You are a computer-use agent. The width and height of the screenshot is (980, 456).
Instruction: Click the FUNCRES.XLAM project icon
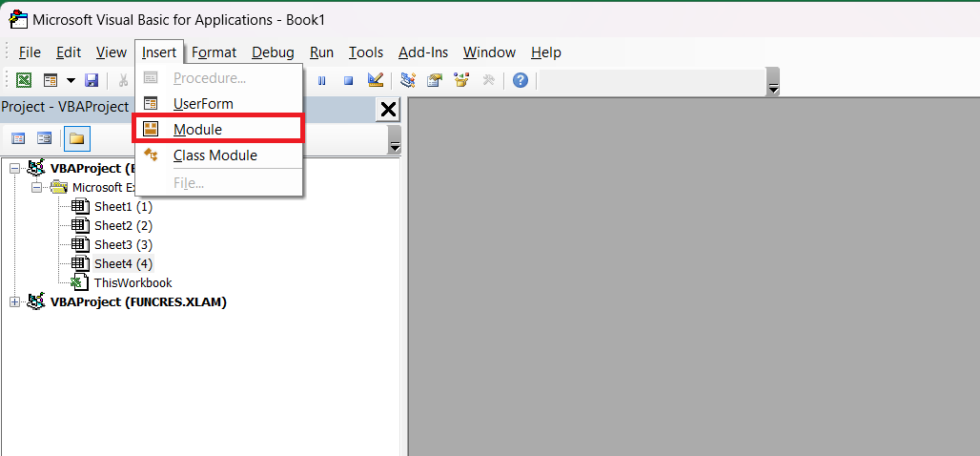coord(37,301)
